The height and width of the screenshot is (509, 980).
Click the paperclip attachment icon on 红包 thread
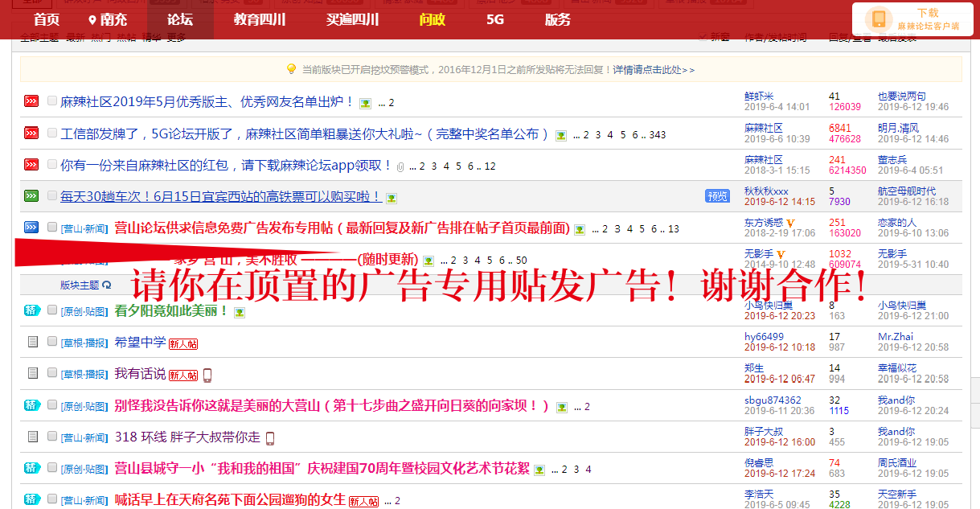coord(400,166)
